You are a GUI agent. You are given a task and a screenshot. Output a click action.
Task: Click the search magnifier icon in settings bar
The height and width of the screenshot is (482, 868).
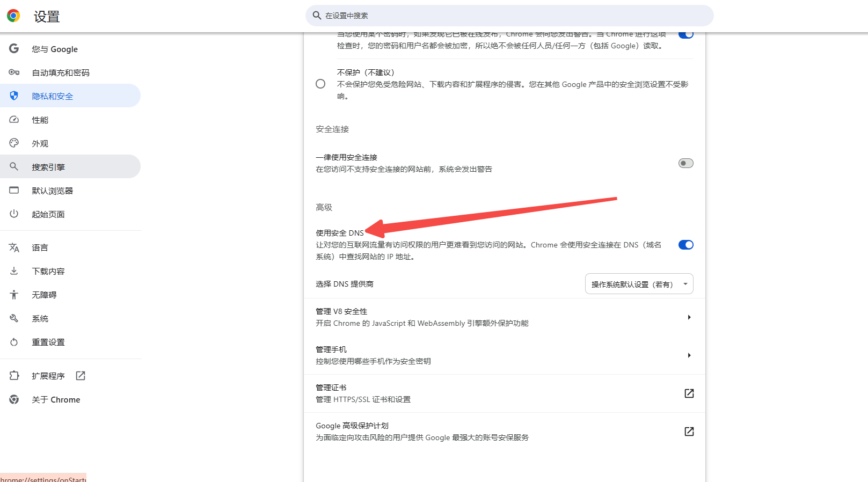(317, 16)
